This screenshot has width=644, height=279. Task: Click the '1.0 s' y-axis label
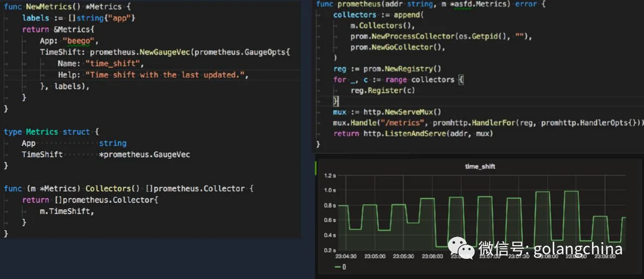click(331, 190)
